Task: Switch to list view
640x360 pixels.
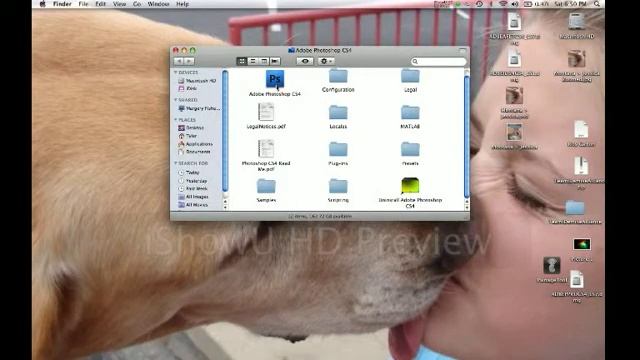Action: pos(253,61)
